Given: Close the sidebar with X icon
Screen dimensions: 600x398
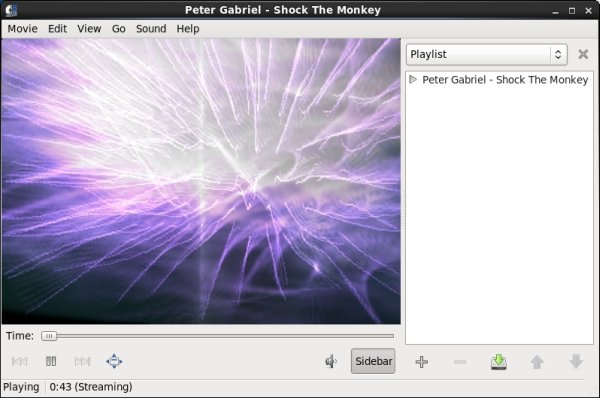Looking at the screenshot, I should (x=583, y=54).
